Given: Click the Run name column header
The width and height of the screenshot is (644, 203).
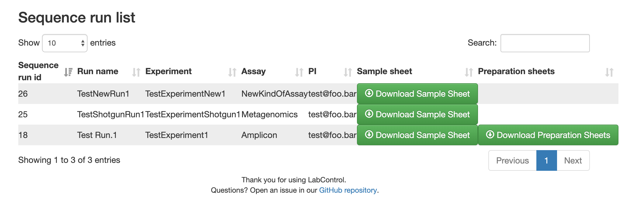Looking at the screenshot, I should pyautogui.click(x=98, y=71).
